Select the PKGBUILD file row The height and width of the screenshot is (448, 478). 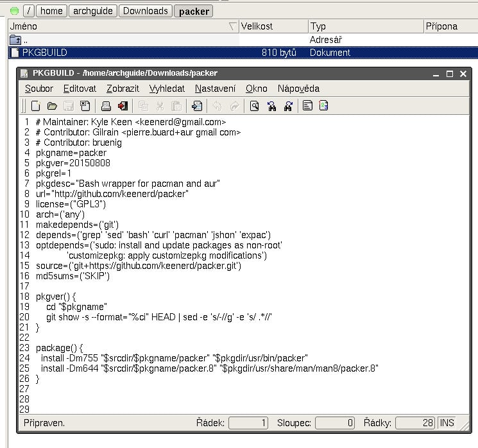[x=243, y=53]
